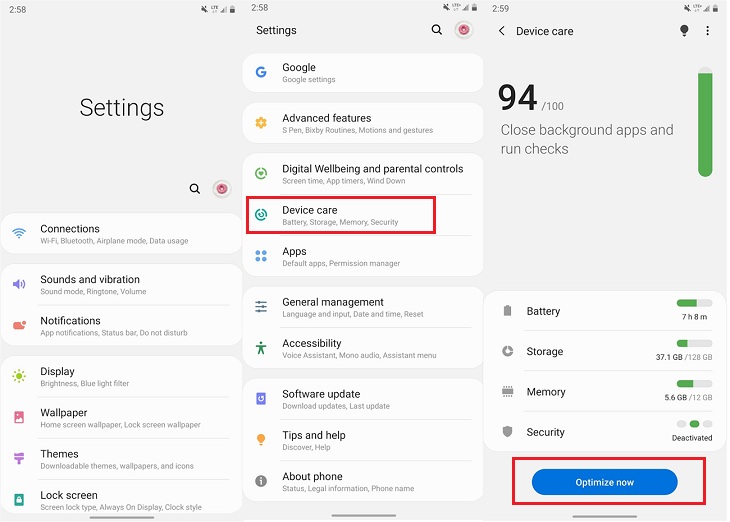Open Accessibility entry
This screenshot has height=522, width=730.
(x=363, y=348)
